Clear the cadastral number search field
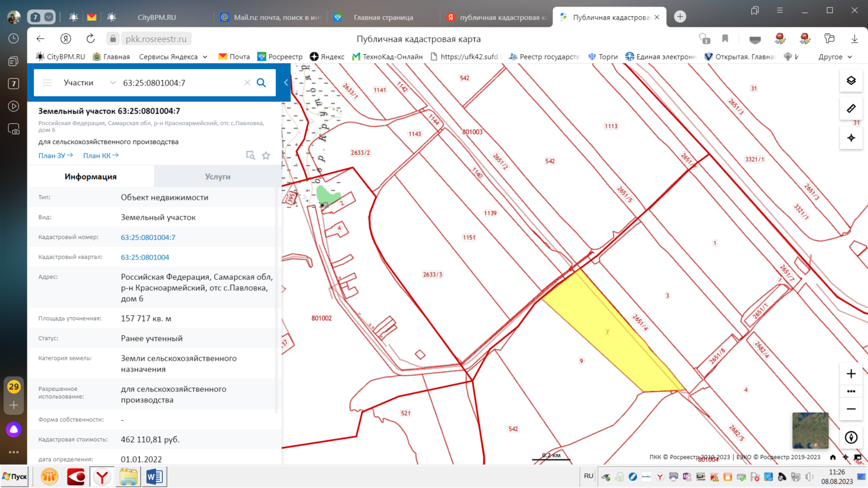Screen dimensions: 868x488 click(x=247, y=83)
